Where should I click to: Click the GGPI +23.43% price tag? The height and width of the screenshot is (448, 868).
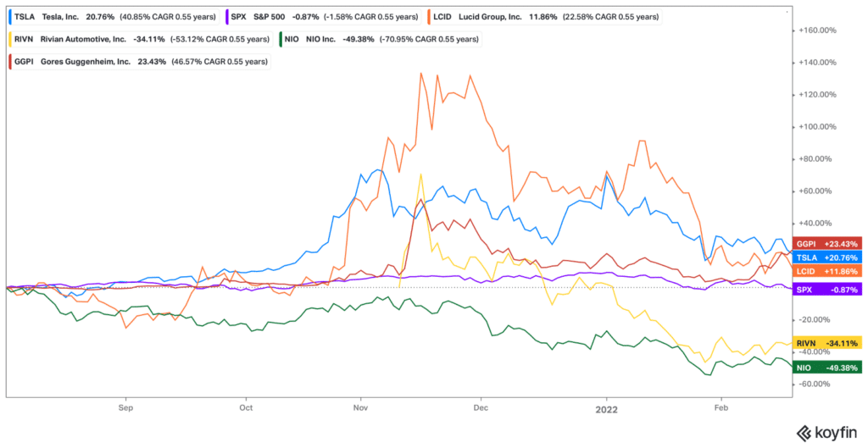(827, 243)
